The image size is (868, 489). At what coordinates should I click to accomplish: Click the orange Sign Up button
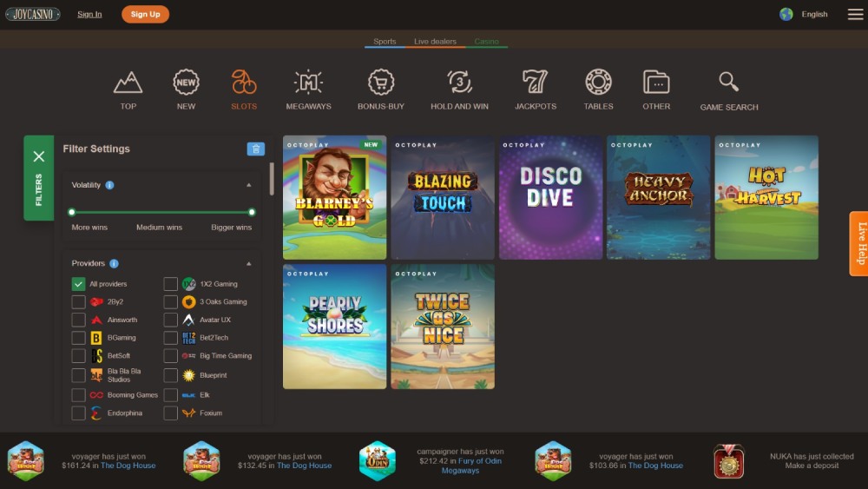click(x=146, y=15)
